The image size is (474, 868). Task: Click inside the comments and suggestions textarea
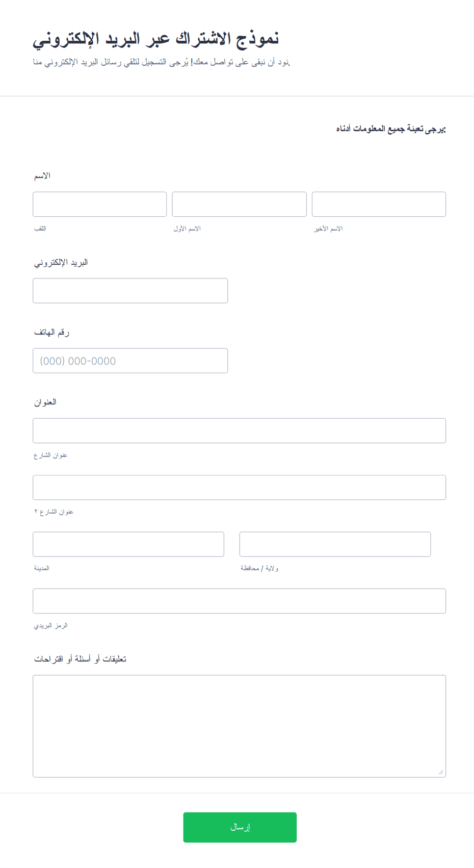(x=240, y=726)
